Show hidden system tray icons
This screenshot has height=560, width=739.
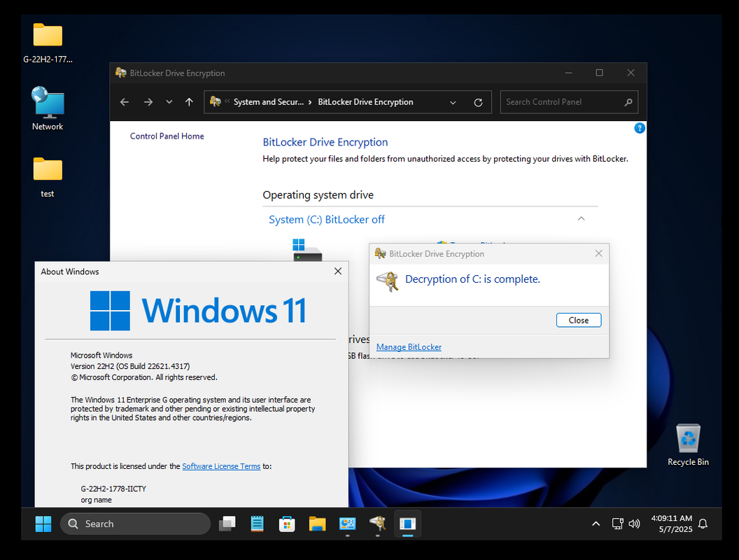(596, 524)
